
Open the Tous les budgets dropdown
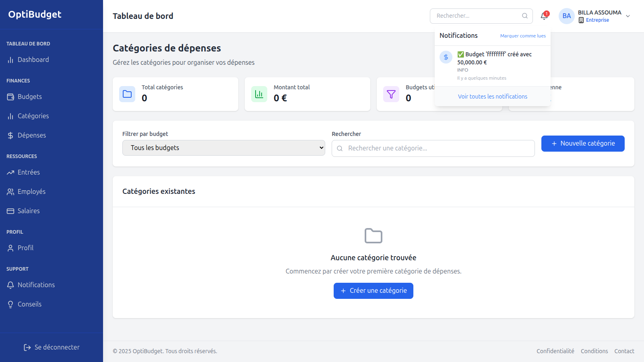223,148
